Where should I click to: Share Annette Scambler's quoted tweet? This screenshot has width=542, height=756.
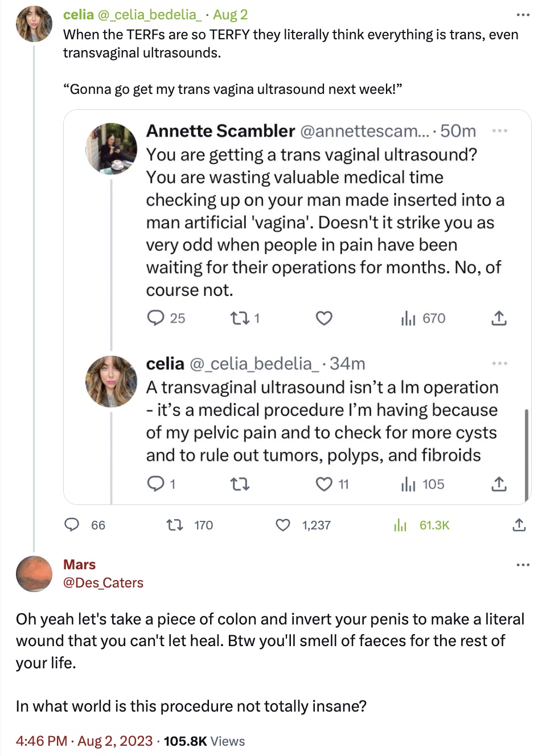(499, 318)
